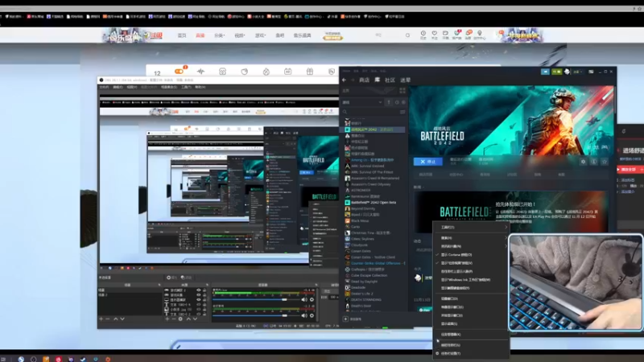Click waveform icon in white toolbar window

(200, 72)
